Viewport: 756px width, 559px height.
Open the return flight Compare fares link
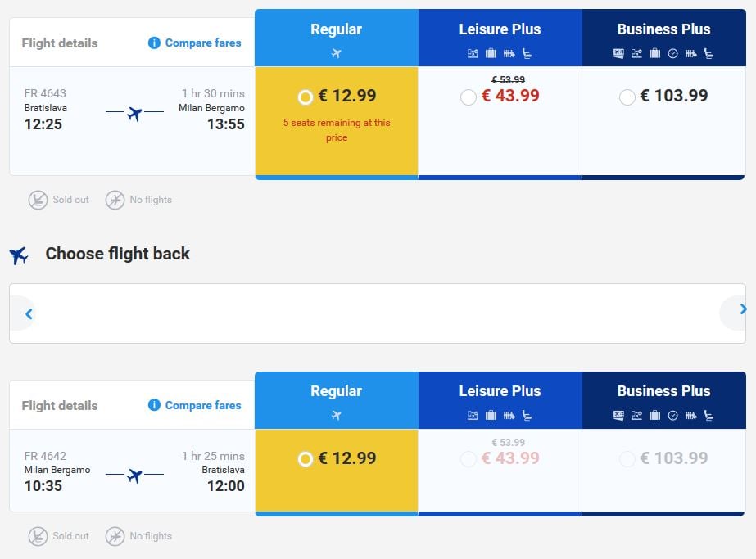203,405
